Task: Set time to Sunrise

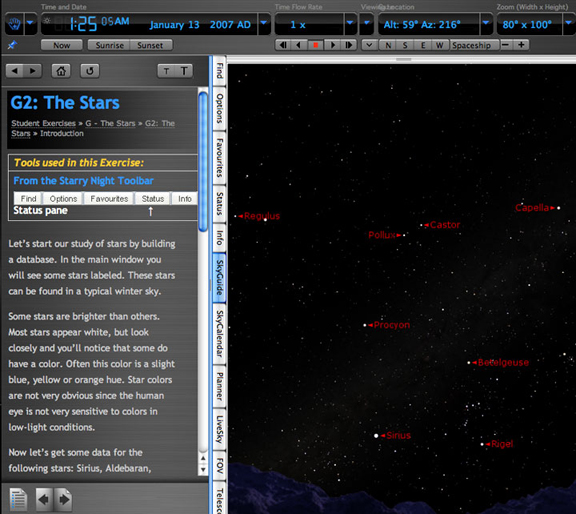Action: tap(109, 45)
